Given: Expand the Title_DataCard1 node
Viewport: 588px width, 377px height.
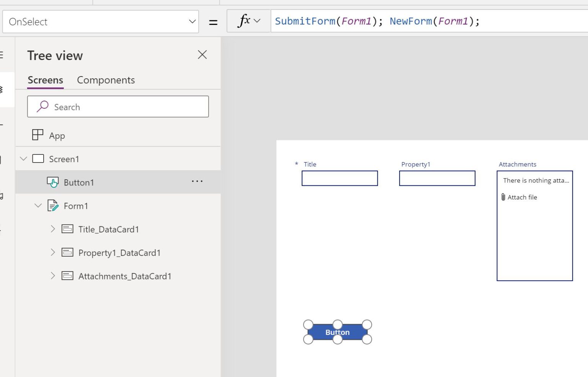Looking at the screenshot, I should pos(52,229).
